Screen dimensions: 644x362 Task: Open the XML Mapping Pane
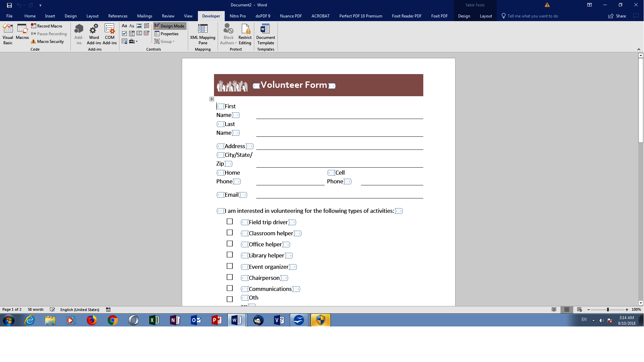tap(203, 34)
